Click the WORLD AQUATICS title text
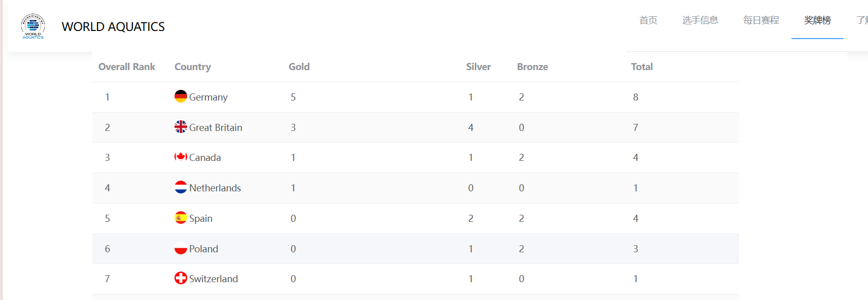 (113, 27)
